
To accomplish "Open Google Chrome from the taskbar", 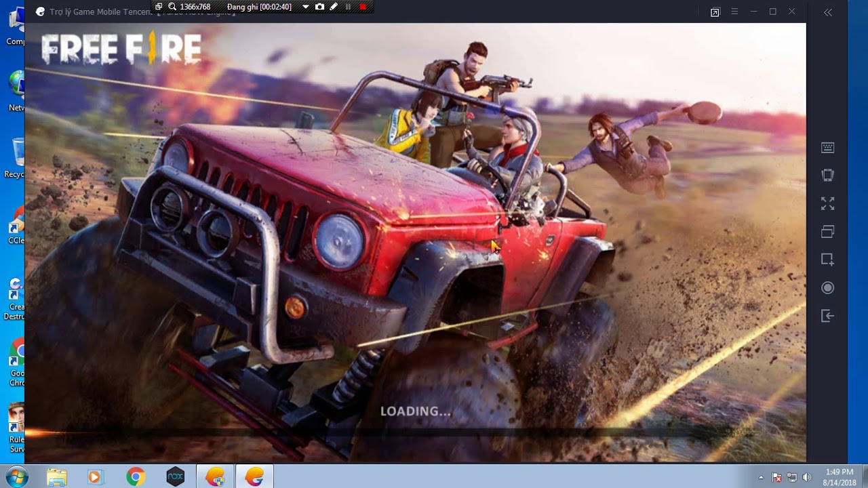I will tap(136, 477).
